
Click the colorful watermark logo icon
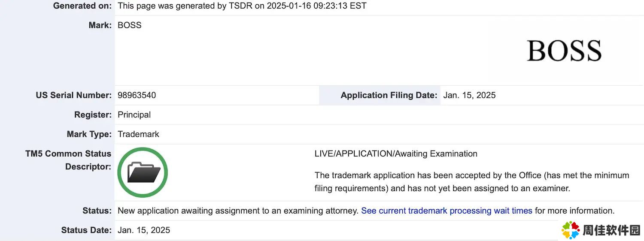(571, 230)
